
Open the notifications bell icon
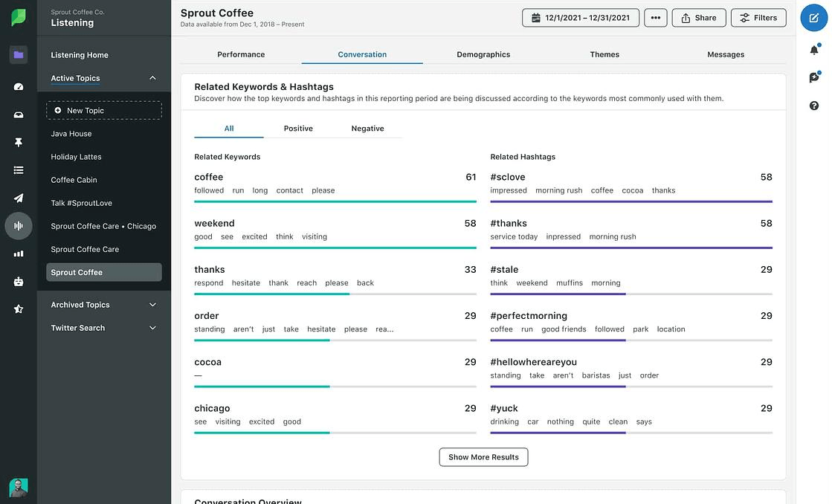[x=814, y=50]
